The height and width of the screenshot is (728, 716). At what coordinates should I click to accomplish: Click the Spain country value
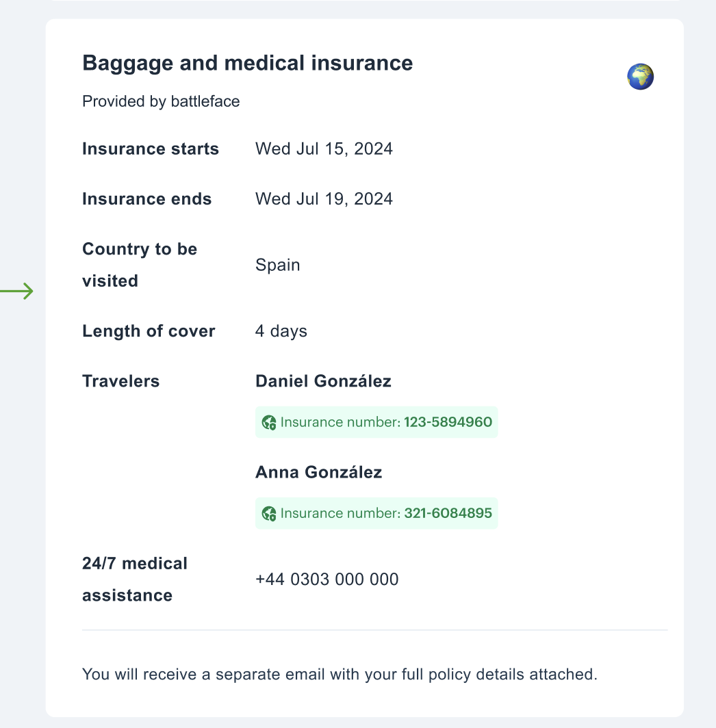tap(278, 265)
